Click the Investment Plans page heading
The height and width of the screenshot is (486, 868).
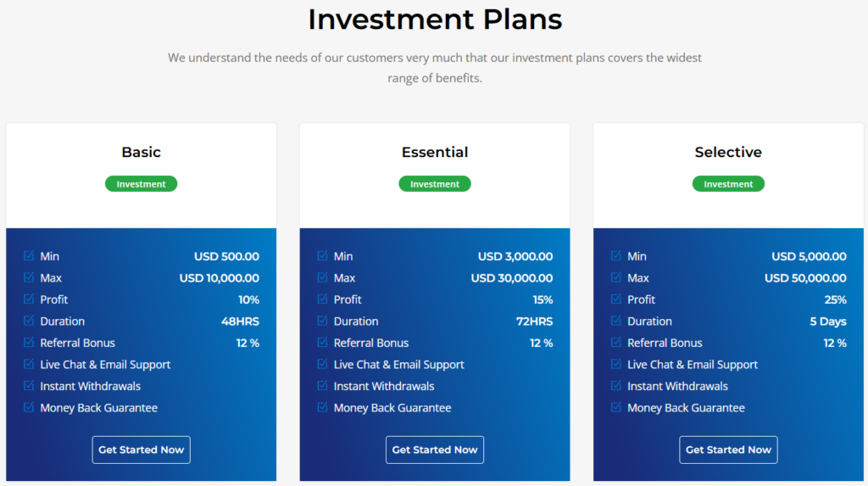click(435, 19)
